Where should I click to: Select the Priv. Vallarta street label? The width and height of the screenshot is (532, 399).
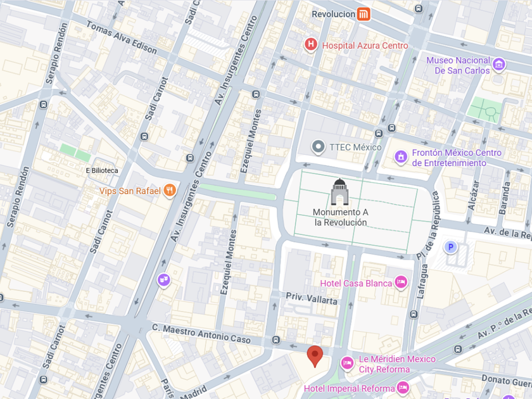point(312,298)
